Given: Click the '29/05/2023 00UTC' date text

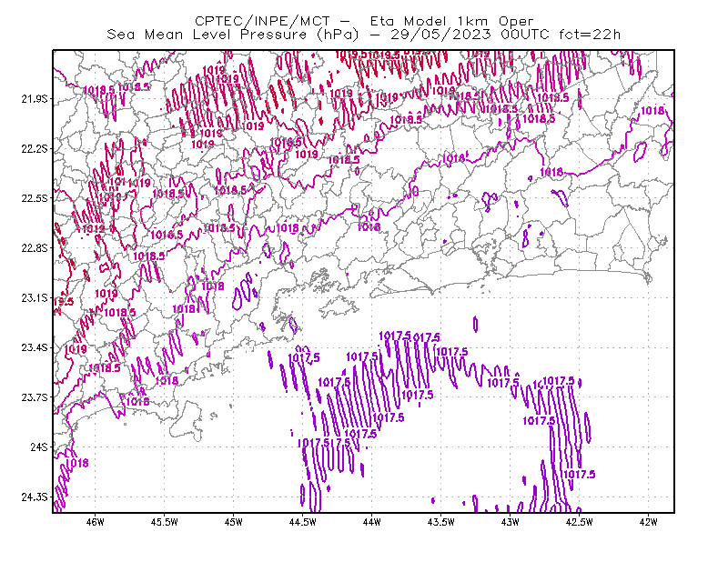Looking at the screenshot, I should 470,35.
